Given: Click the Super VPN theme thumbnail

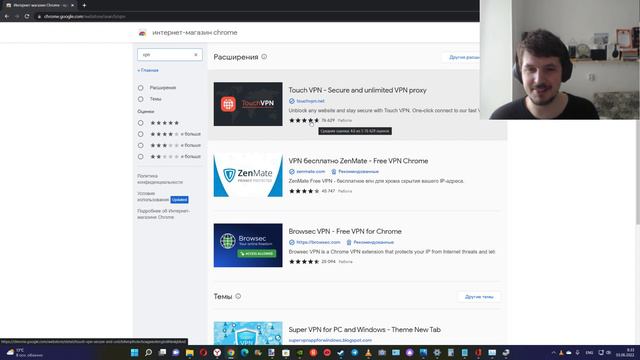Looking at the screenshot, I should coord(248,333).
